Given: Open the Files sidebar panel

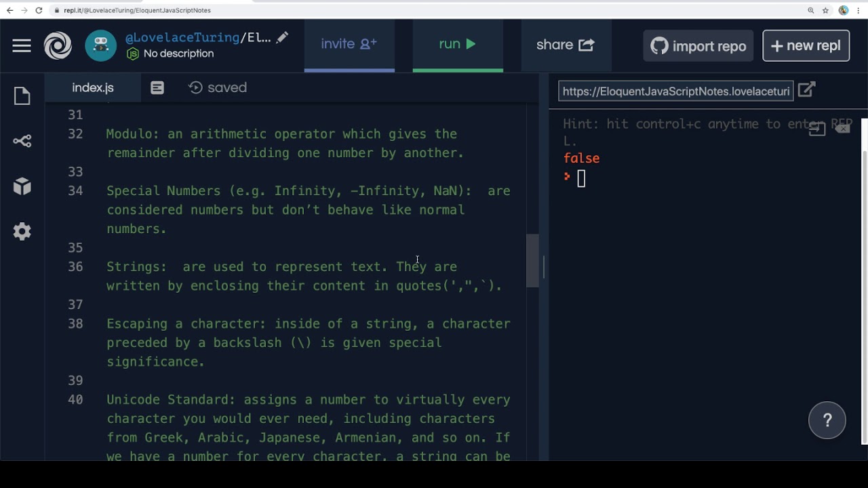Looking at the screenshot, I should pos(22,96).
